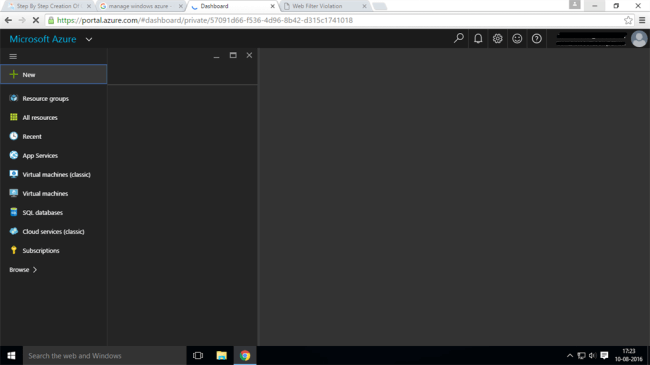Viewport: 650px width, 365px height.
Task: Go back in browser history
Action: [8, 20]
